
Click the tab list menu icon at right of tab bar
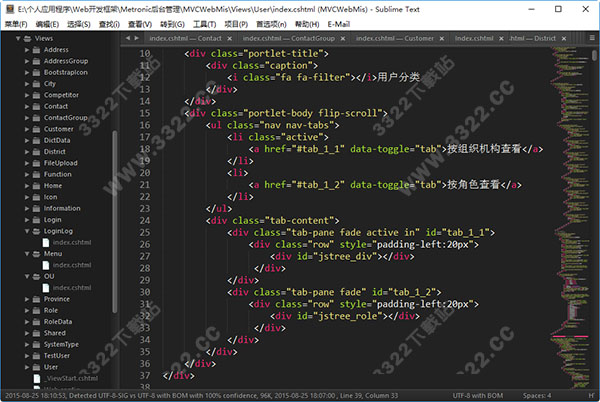pyautogui.click(x=590, y=37)
